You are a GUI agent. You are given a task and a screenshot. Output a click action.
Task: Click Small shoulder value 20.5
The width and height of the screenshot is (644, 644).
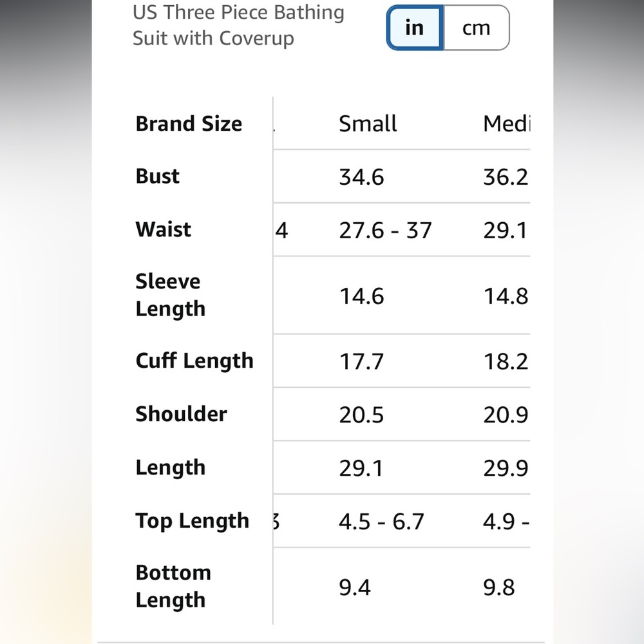pyautogui.click(x=361, y=415)
